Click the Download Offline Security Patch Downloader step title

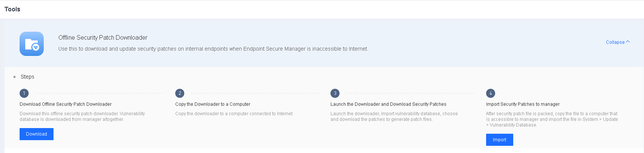pyautogui.click(x=66, y=104)
